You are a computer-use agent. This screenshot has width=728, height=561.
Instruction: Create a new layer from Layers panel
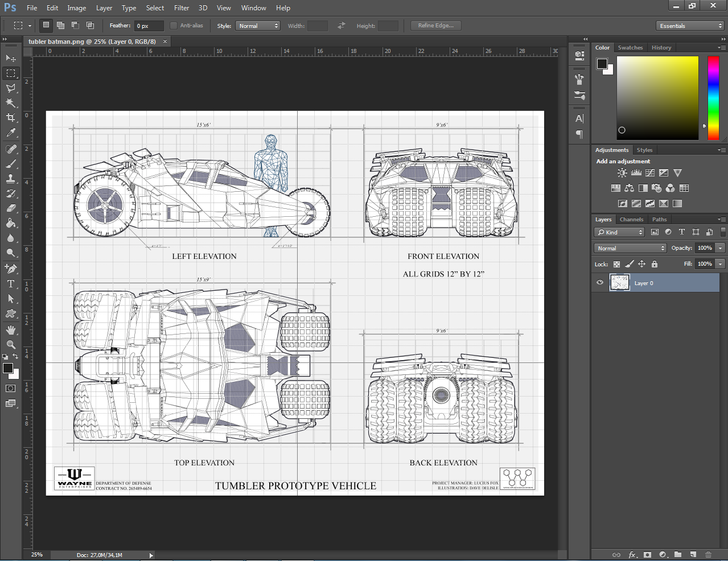tap(693, 555)
